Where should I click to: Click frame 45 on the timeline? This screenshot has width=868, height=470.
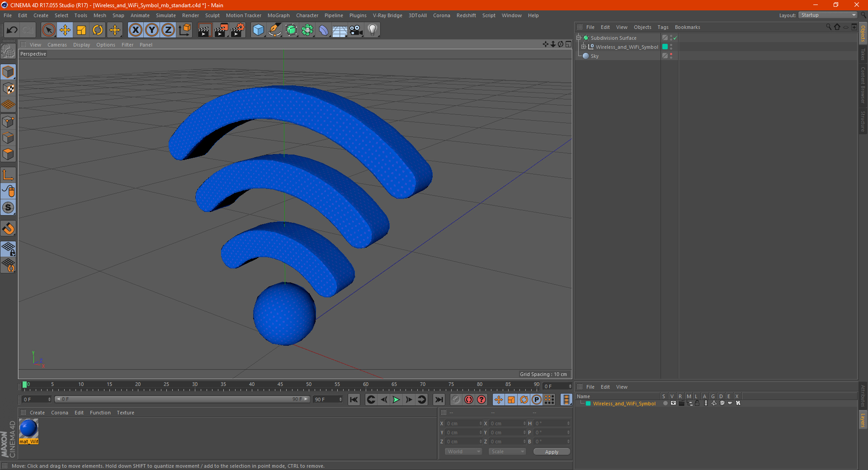coord(280,385)
